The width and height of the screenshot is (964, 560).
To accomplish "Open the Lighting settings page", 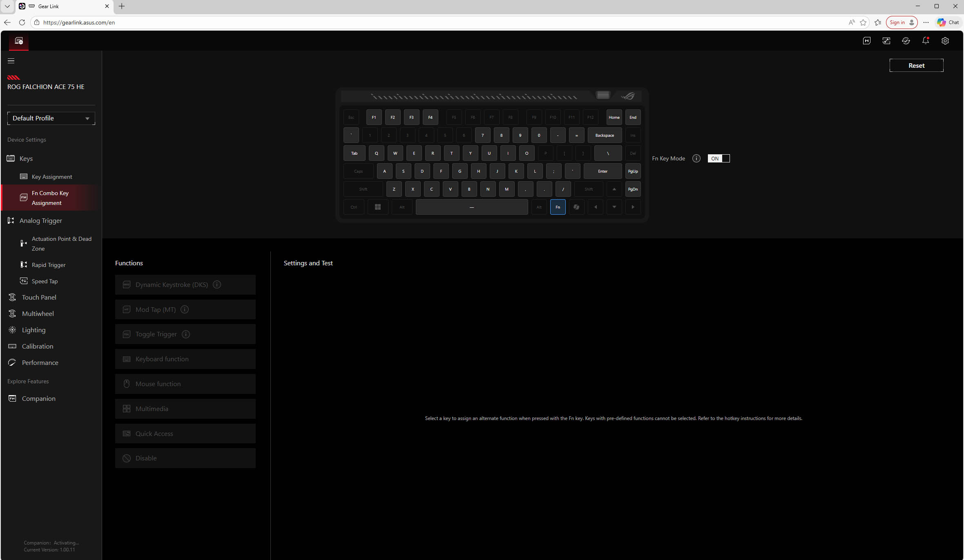I will (x=34, y=330).
